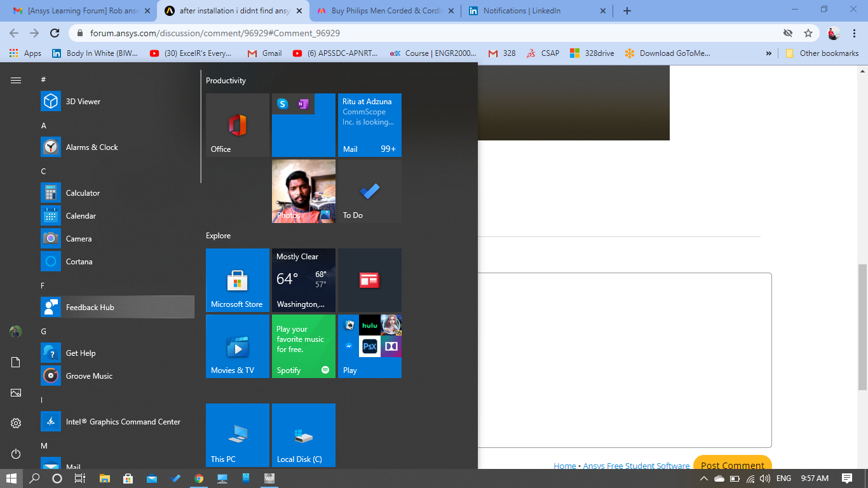Open Task View on the taskbar
Viewport: 868px width, 488px height.
pyautogui.click(x=80, y=478)
